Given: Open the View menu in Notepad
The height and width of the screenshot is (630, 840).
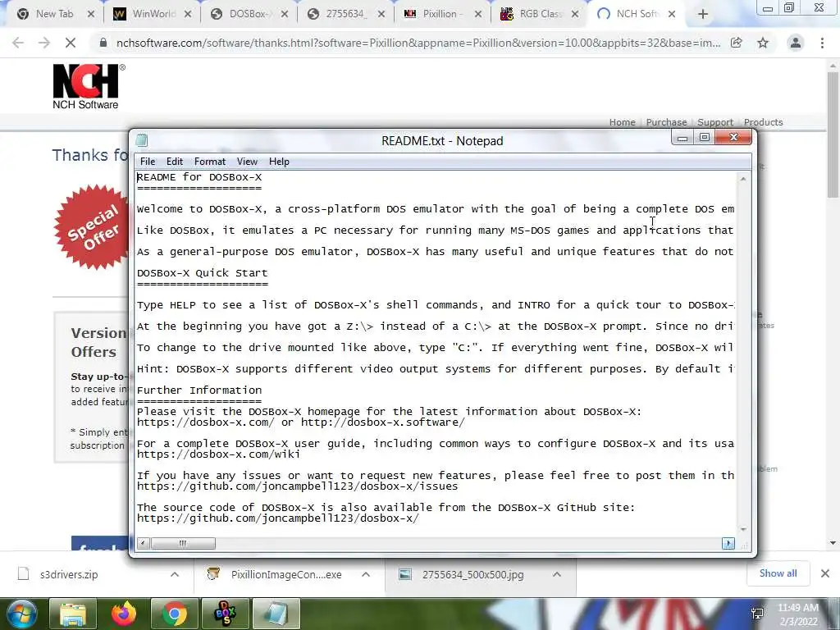Looking at the screenshot, I should [247, 162].
